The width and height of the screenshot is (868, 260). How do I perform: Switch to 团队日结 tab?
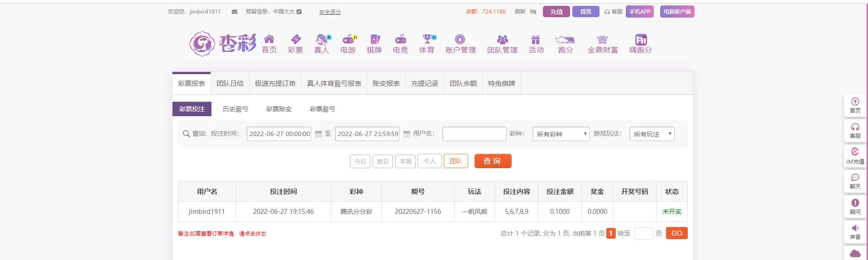[230, 84]
